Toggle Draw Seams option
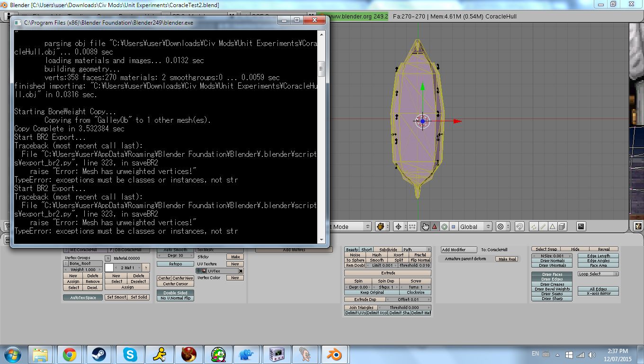This screenshot has height=364, width=644. pyautogui.click(x=552, y=294)
